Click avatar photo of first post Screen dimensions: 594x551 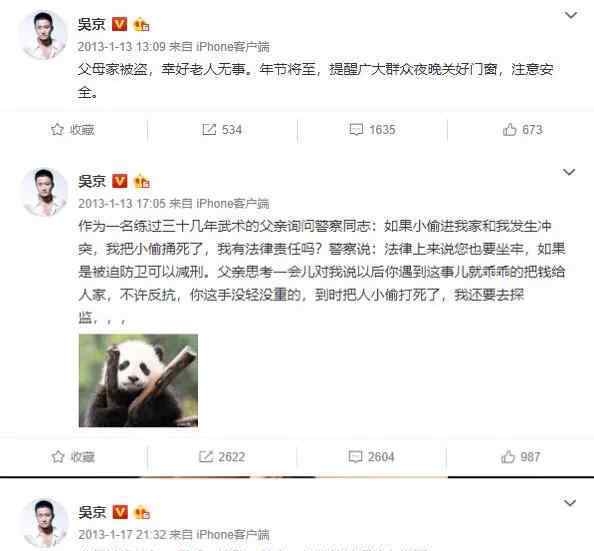(x=44, y=35)
